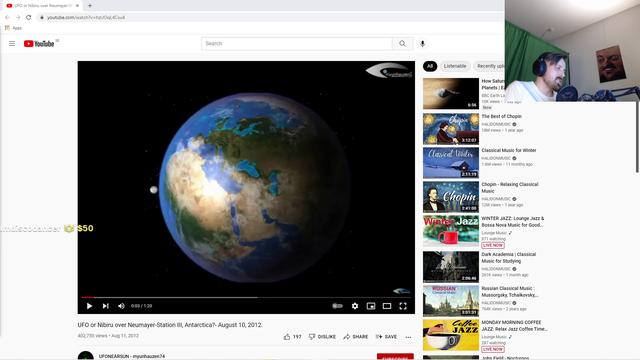
Task: Mute the video volume speaker icon
Action: pos(121,306)
